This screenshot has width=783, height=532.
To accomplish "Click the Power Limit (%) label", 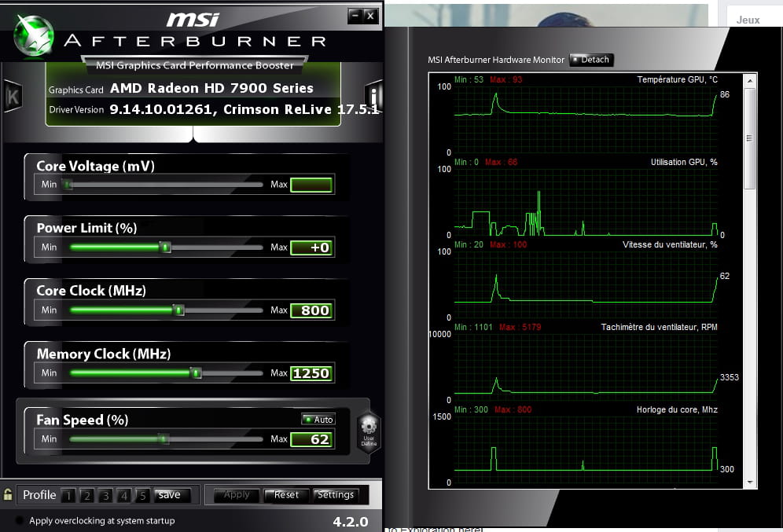I will pos(87,228).
